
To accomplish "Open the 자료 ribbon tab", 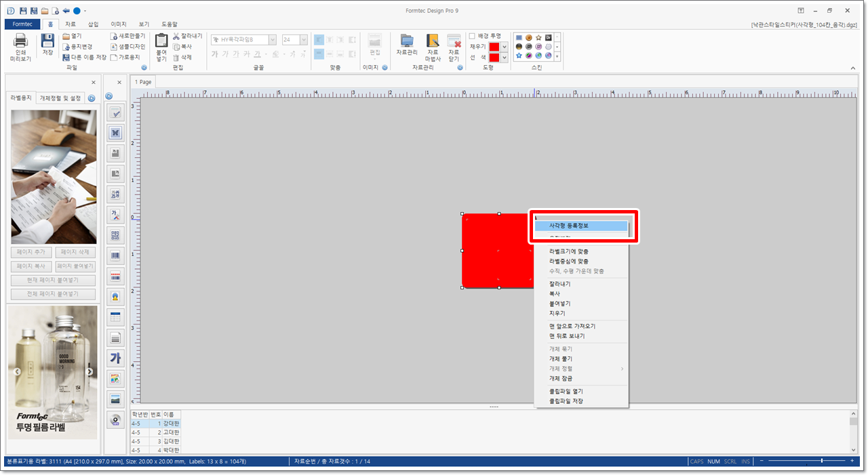I will coord(71,24).
